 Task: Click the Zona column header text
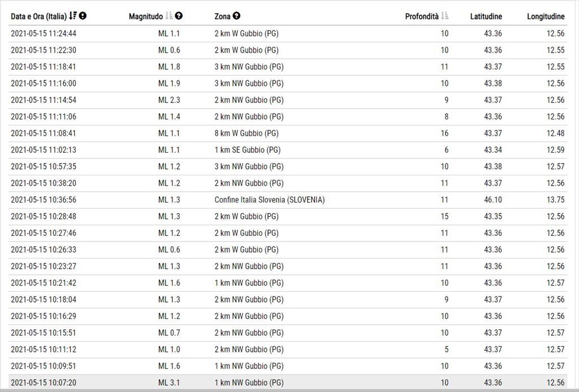222,16
